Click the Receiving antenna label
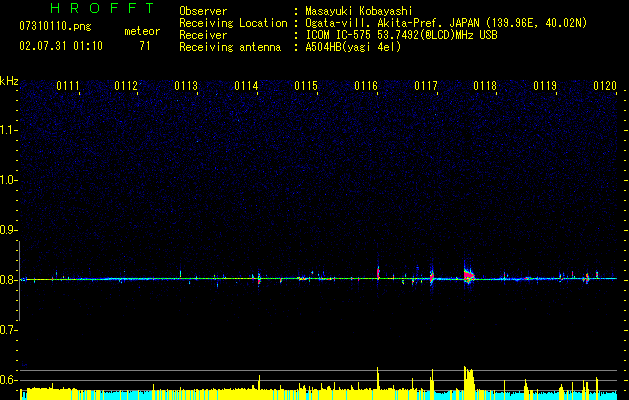This screenshot has height=400, width=629. [x=230, y=47]
